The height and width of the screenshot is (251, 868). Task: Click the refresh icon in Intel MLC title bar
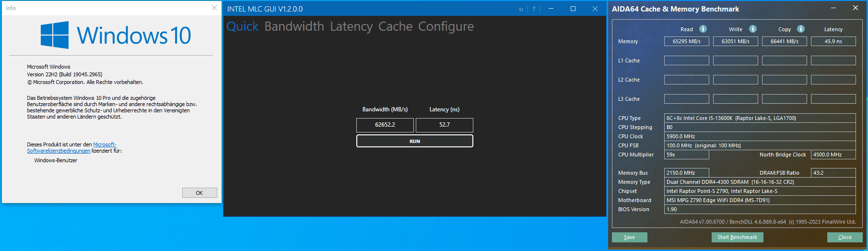[521, 9]
